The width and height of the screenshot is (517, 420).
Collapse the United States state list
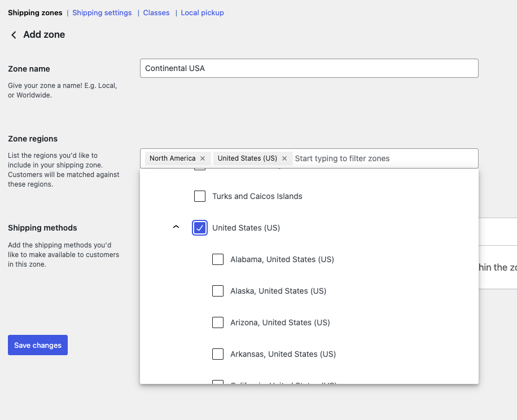click(176, 226)
